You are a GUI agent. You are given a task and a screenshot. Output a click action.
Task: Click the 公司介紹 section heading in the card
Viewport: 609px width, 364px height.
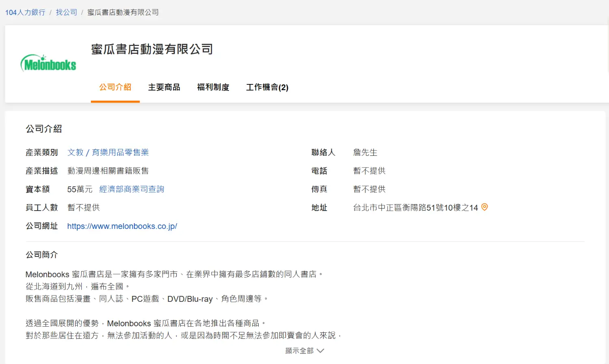click(44, 129)
